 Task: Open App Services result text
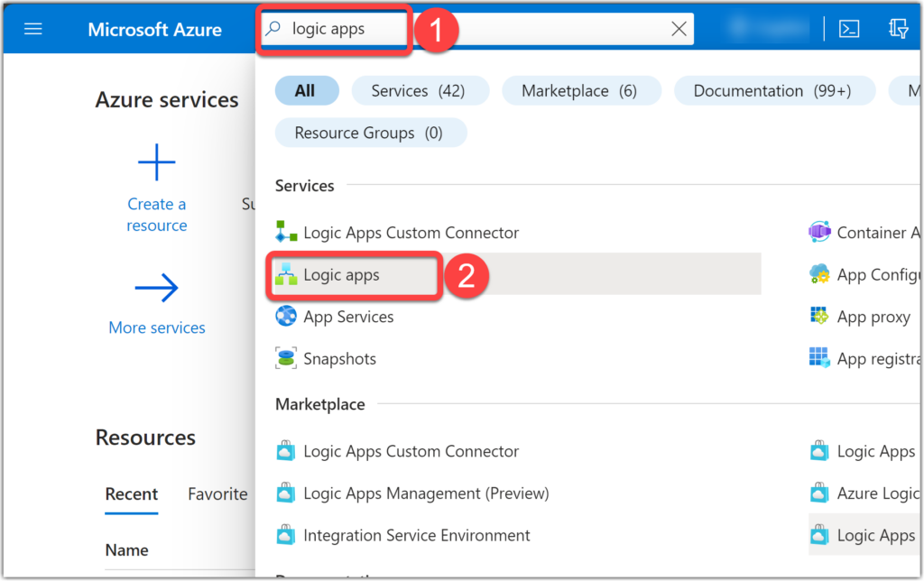point(348,317)
